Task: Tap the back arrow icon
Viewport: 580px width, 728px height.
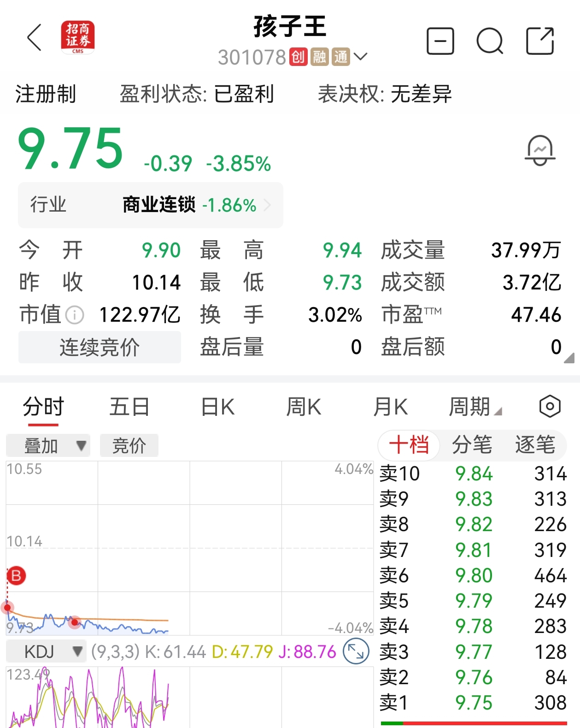Action: coord(35,37)
